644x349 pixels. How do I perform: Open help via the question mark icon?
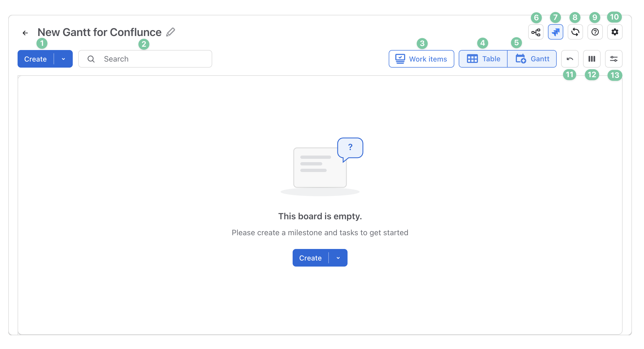coord(595,32)
